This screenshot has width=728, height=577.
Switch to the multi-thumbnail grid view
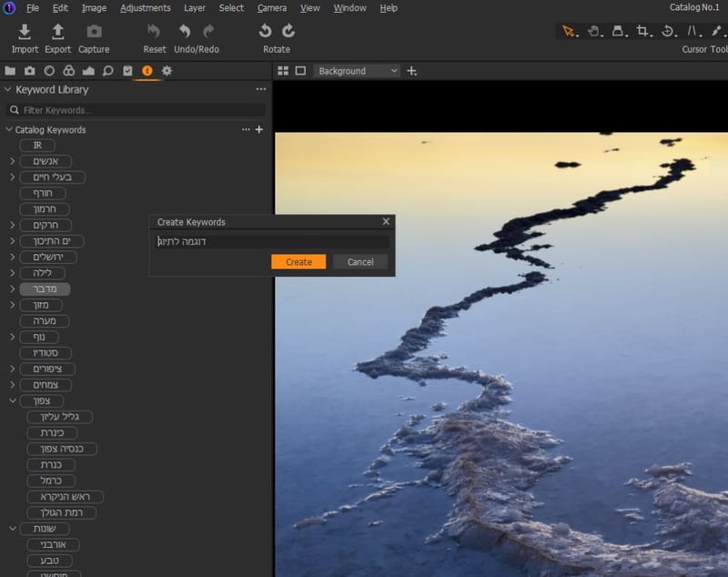click(x=283, y=71)
